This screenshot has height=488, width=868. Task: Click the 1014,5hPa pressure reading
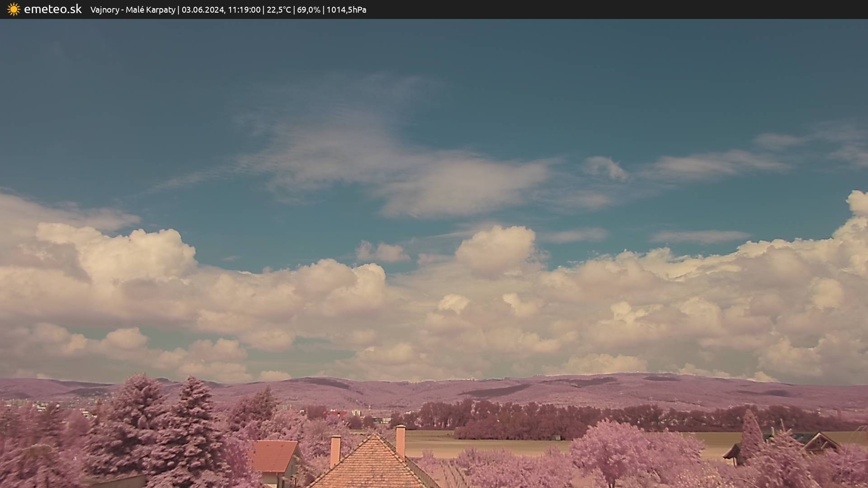(346, 10)
